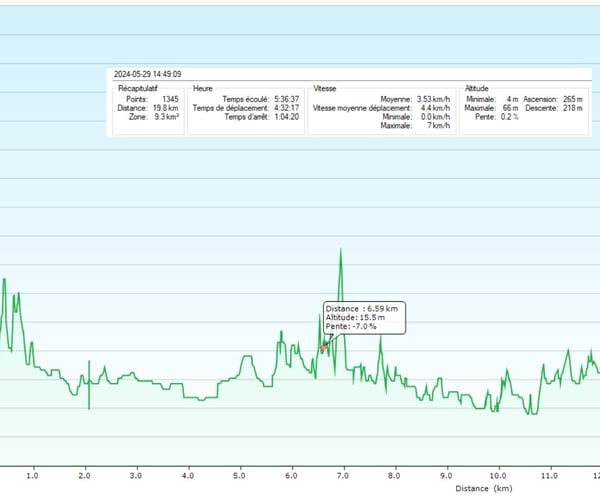Click Descente value 218 m
The image size is (600, 496).
tap(573, 108)
